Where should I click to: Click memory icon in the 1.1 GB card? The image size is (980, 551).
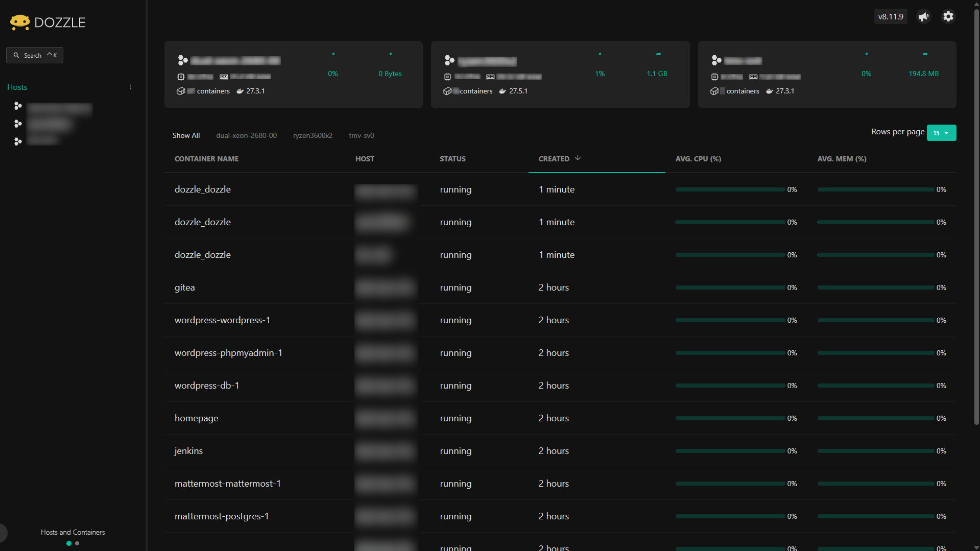pyautogui.click(x=490, y=77)
